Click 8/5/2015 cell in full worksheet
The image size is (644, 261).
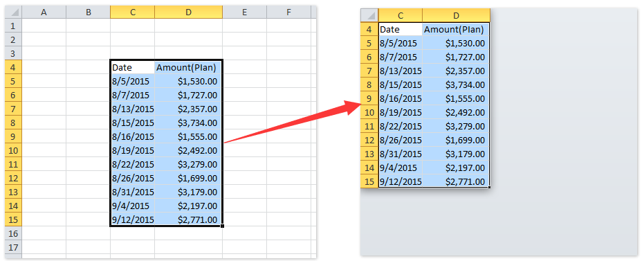pos(133,82)
